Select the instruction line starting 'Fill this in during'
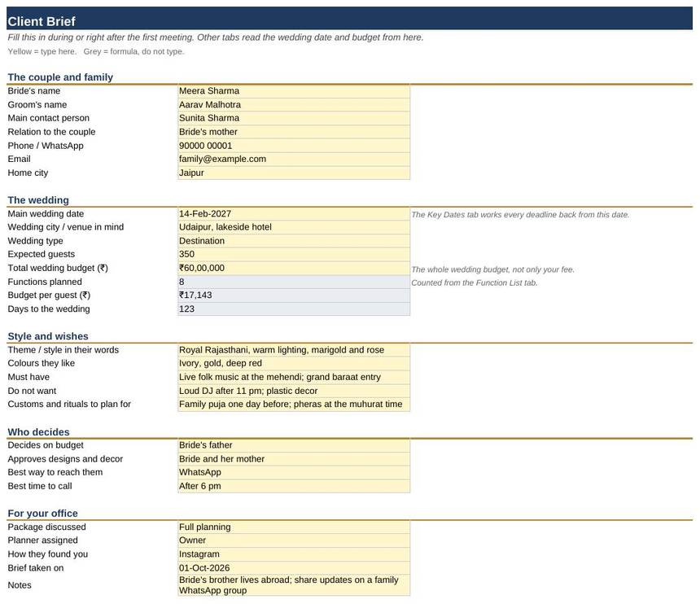This screenshot has height=604, width=700. [215, 37]
